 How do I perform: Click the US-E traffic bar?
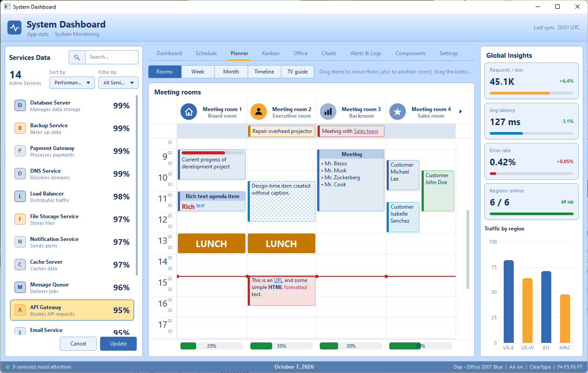pyautogui.click(x=508, y=302)
